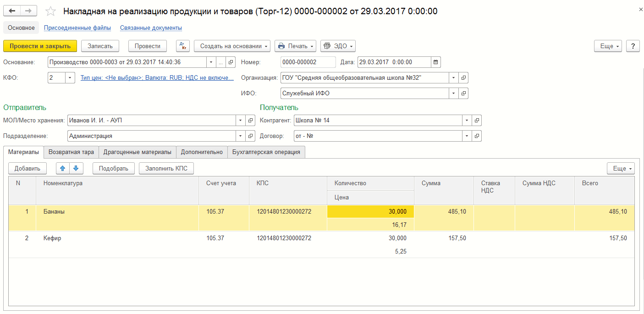Viewport: 644px width, 314px height.
Task: Focus the Дата input field
Action: (x=394, y=62)
